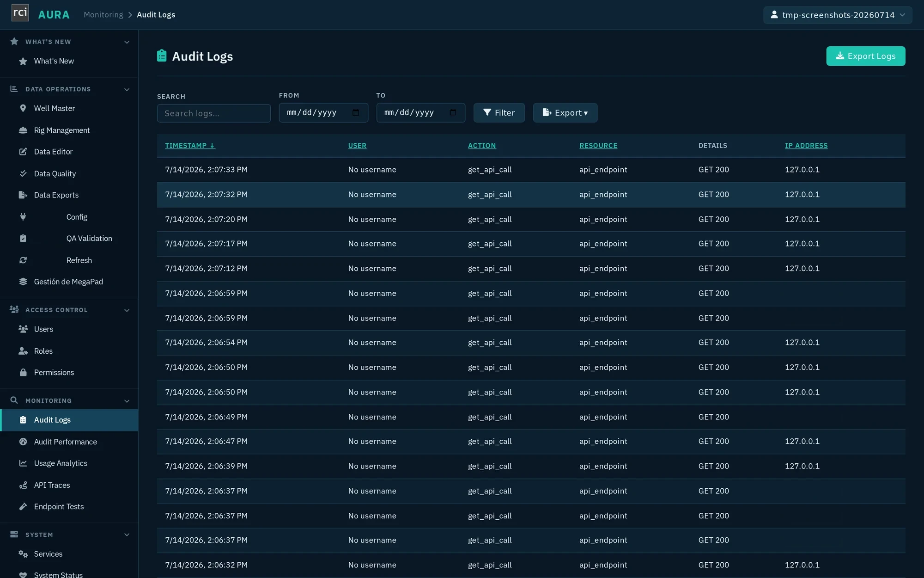Click the To date input field
Screen dimensions: 924x578
(x=421, y=113)
